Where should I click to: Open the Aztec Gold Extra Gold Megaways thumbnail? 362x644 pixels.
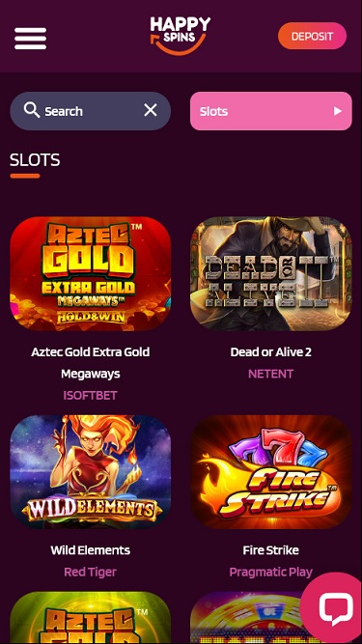[91, 274]
